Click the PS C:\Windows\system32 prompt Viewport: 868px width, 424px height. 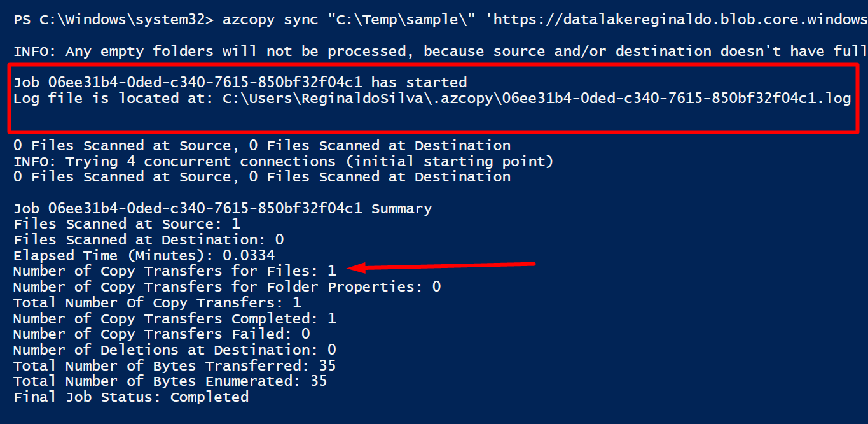coord(114,20)
